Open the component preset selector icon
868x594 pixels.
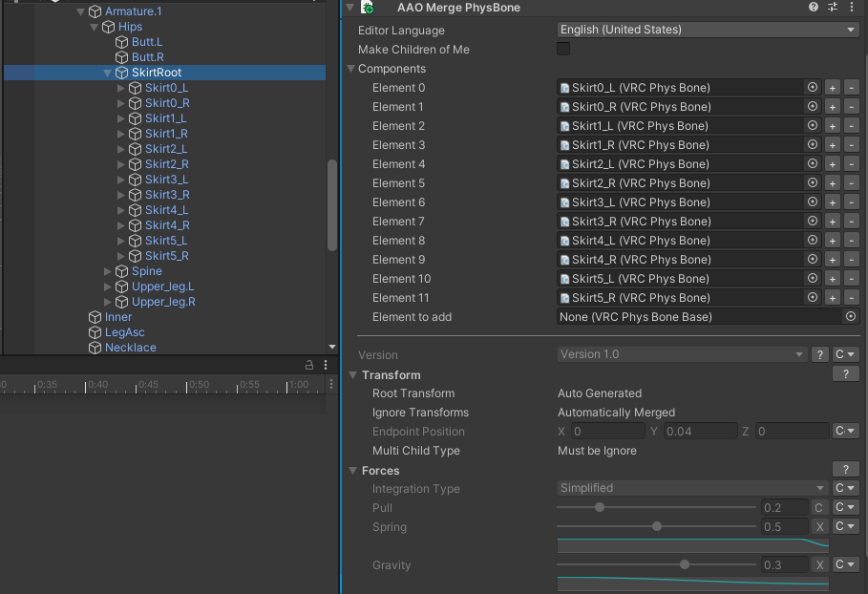pyautogui.click(x=833, y=7)
